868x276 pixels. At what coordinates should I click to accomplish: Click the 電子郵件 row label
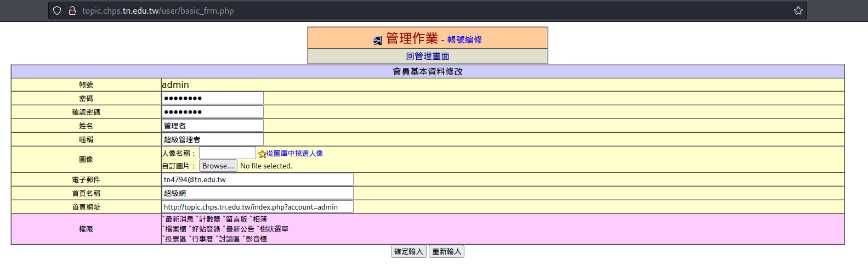86,179
